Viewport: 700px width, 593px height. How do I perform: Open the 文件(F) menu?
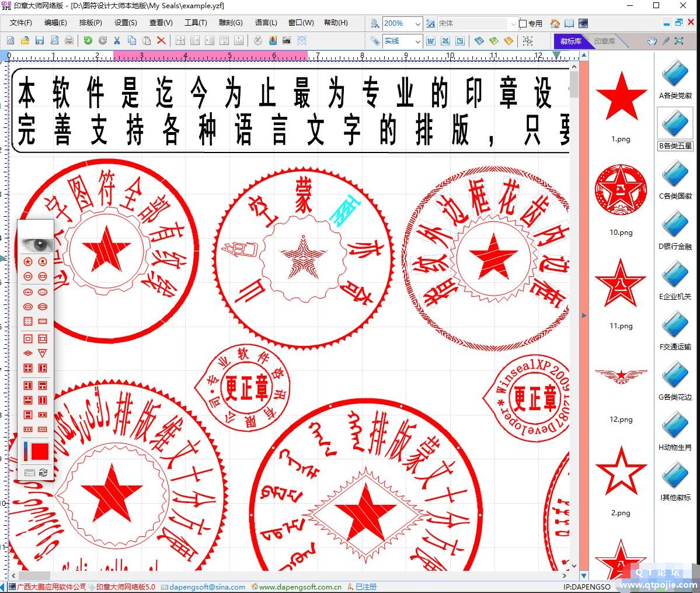tap(21, 23)
